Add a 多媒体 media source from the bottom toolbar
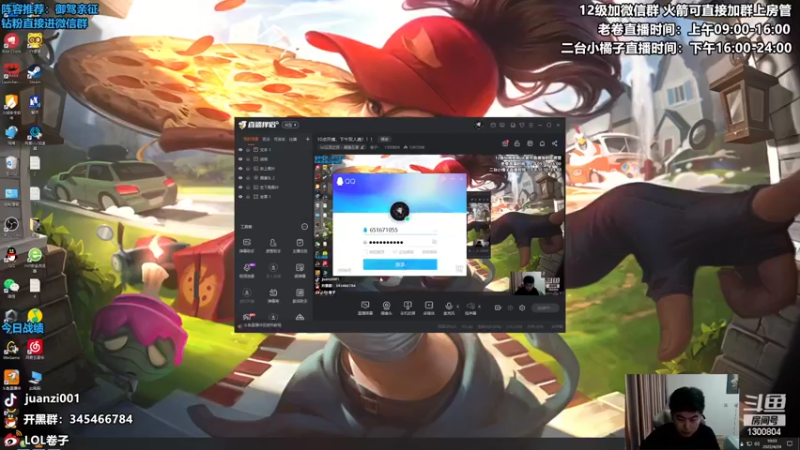800x450 pixels. (429, 308)
